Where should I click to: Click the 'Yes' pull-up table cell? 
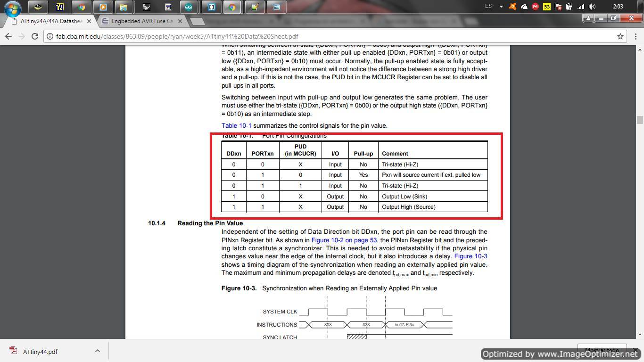pos(363,175)
